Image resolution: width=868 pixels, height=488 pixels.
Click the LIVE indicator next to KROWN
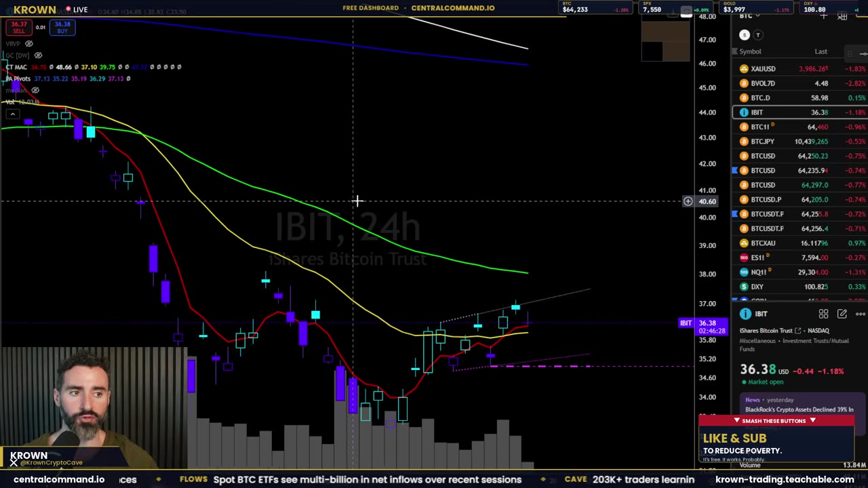77,9
